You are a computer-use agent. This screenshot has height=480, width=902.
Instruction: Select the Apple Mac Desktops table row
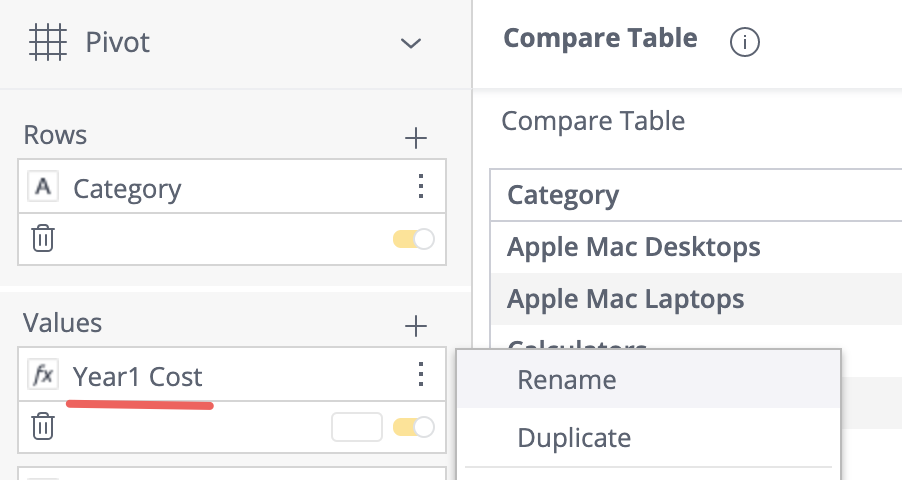point(696,247)
